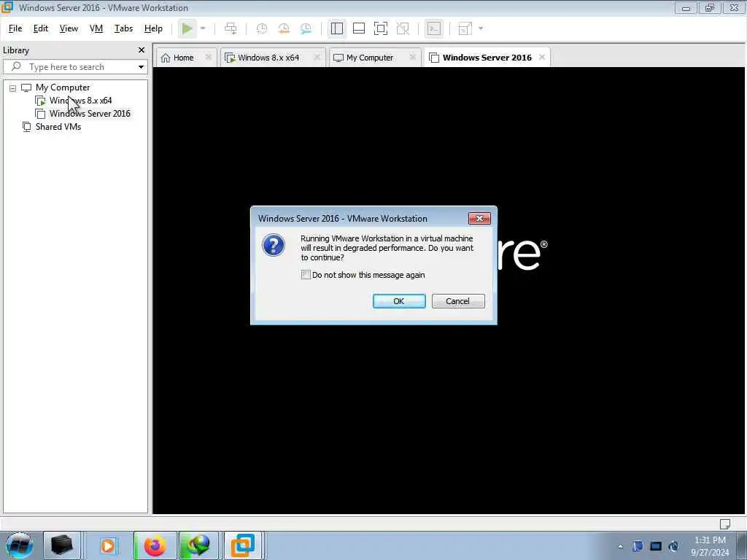Click the green Power On play button
This screenshot has height=560, width=747.
tap(187, 28)
